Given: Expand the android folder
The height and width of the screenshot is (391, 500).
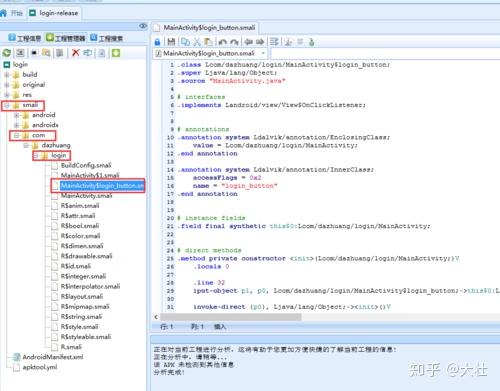Looking at the screenshot, I should coord(16,115).
